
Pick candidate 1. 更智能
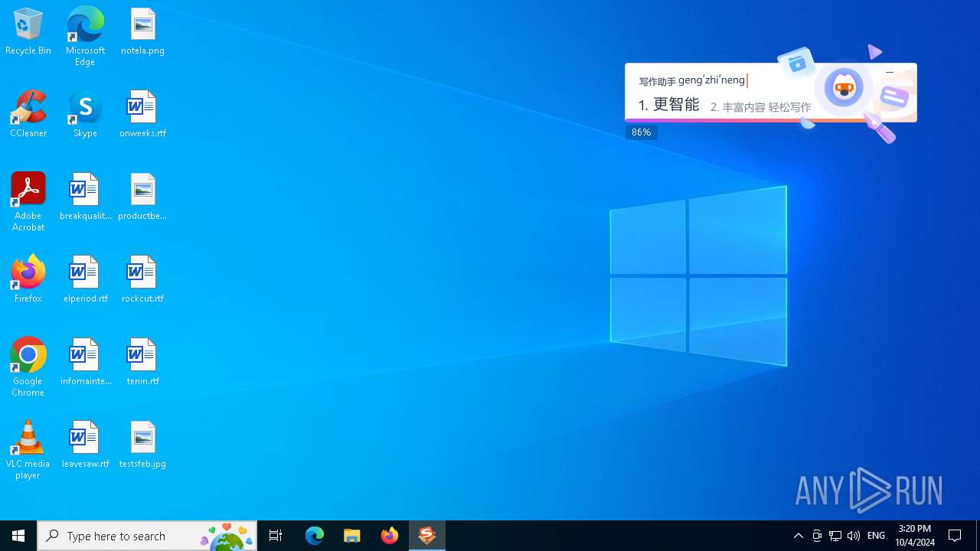tap(669, 105)
